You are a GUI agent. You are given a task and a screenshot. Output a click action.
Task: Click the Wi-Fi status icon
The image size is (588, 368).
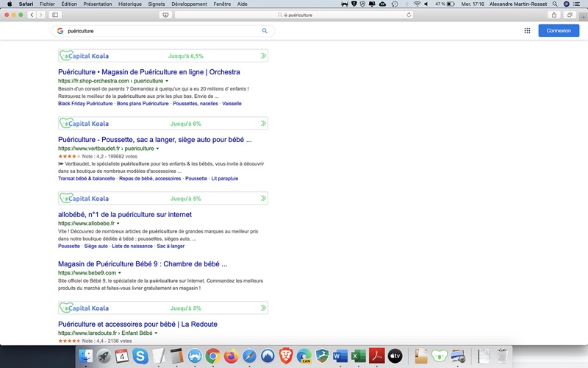[x=417, y=4]
